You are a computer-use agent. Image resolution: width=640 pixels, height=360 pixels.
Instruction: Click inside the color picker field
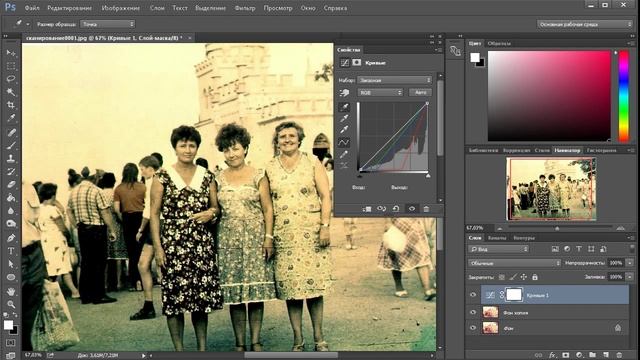click(549, 96)
